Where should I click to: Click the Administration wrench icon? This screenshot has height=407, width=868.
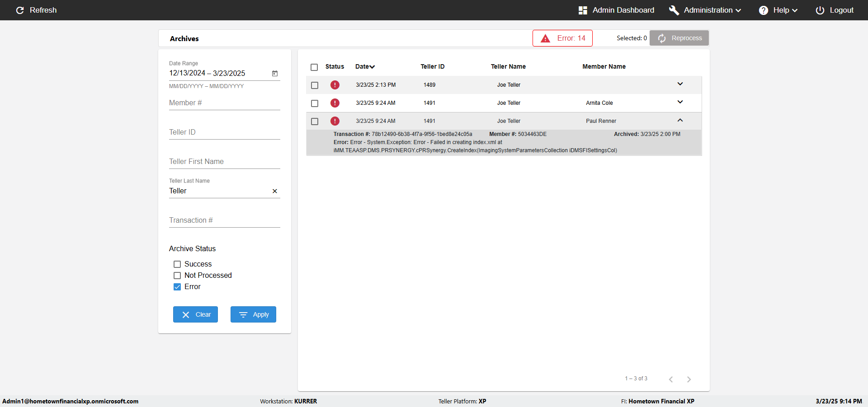coord(674,10)
